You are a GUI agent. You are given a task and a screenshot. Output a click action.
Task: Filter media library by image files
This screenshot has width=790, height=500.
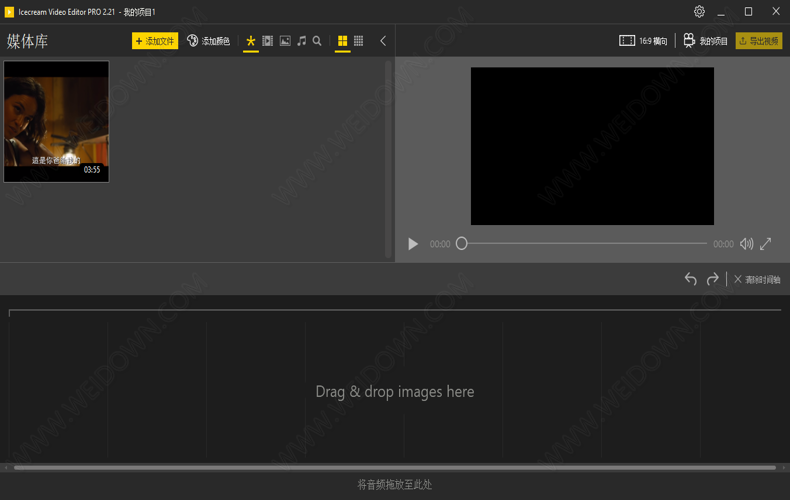[285, 41]
